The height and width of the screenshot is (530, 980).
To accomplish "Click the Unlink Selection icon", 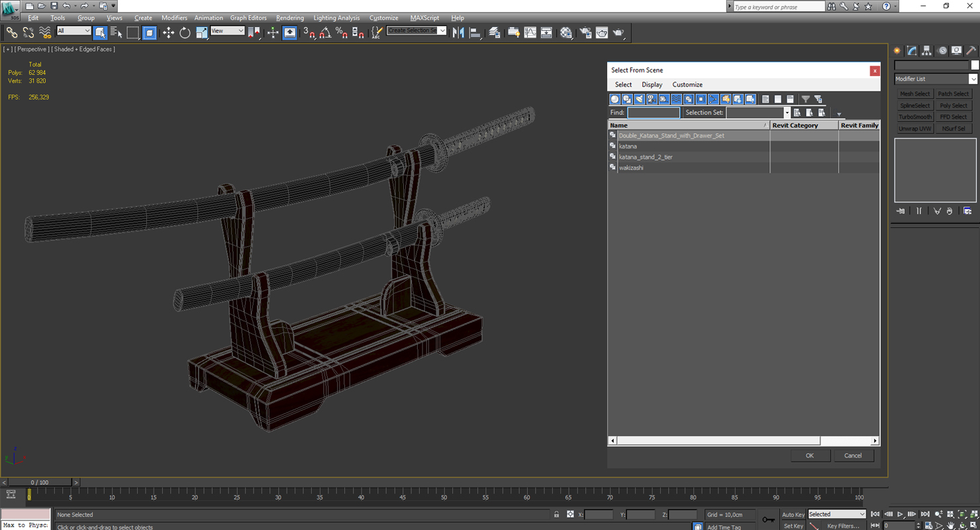I will coord(28,32).
